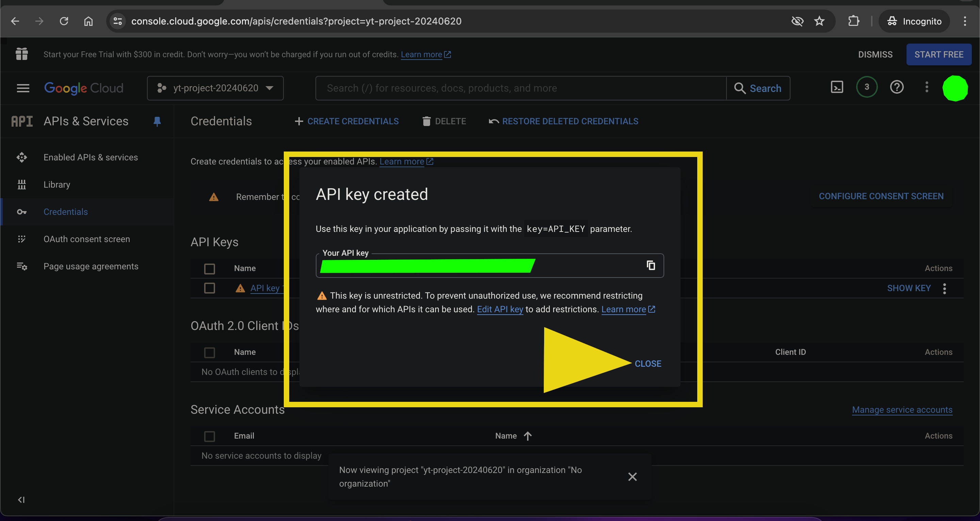
Task: Copy the API key to clipboard
Action: click(651, 265)
